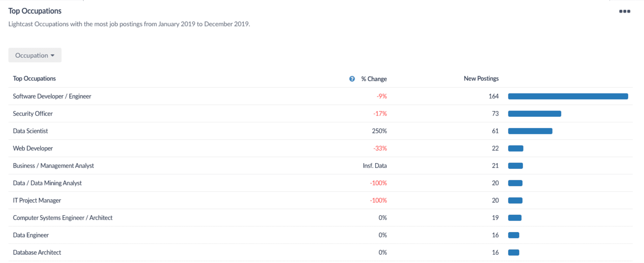Select the IT Project Manager occupation
This screenshot has width=644, height=263.
point(37,201)
